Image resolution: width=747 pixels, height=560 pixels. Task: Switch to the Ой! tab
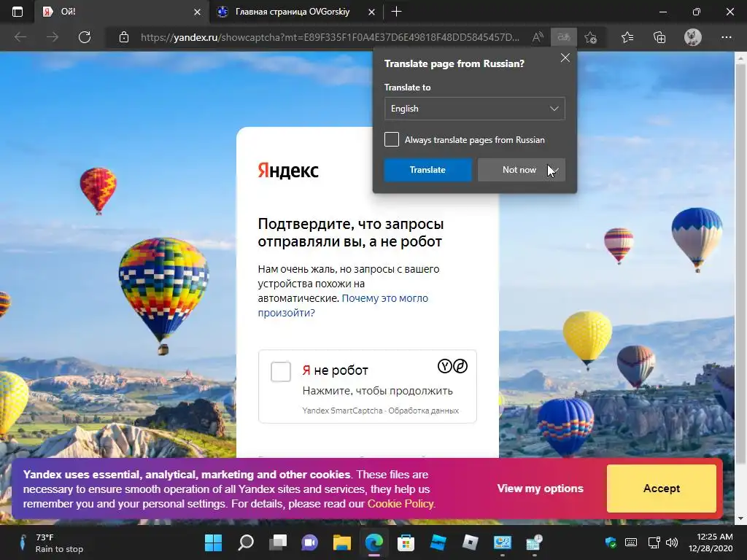click(122, 12)
